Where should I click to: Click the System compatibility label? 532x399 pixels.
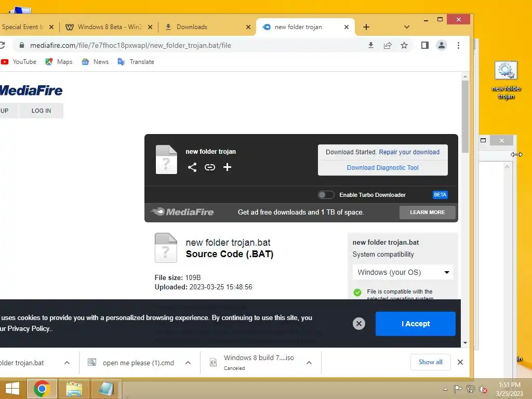pos(383,255)
